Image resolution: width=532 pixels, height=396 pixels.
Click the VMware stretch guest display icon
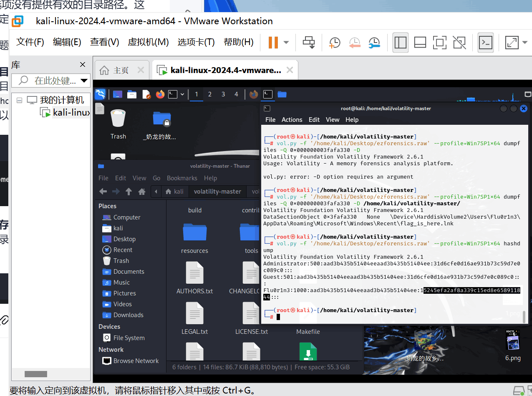pos(511,42)
